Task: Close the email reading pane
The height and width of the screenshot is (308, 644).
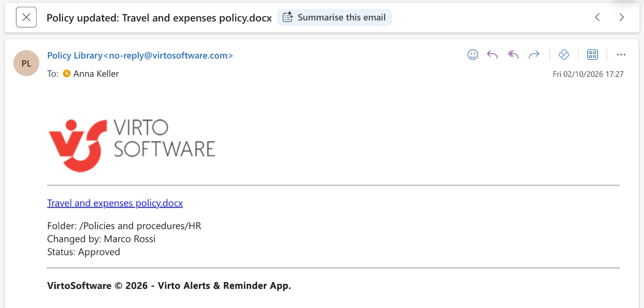Action: (26, 18)
